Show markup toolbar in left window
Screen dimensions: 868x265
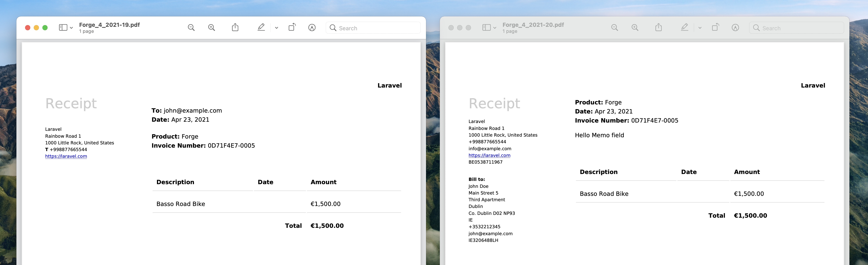(312, 28)
